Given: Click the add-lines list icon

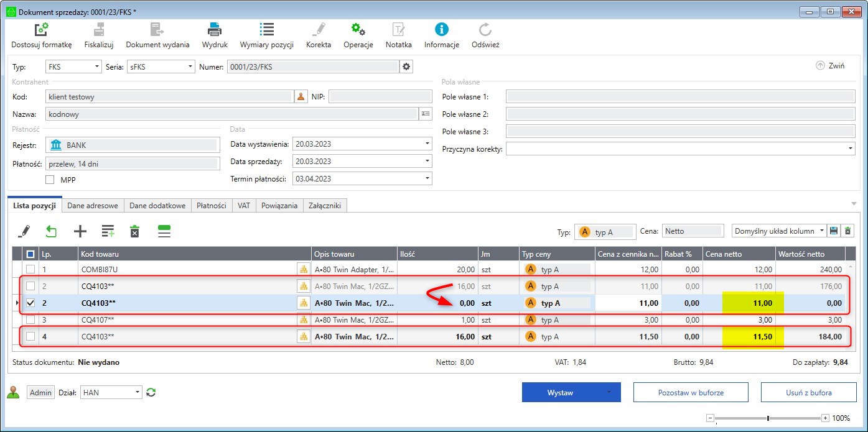Looking at the screenshot, I should [x=108, y=231].
